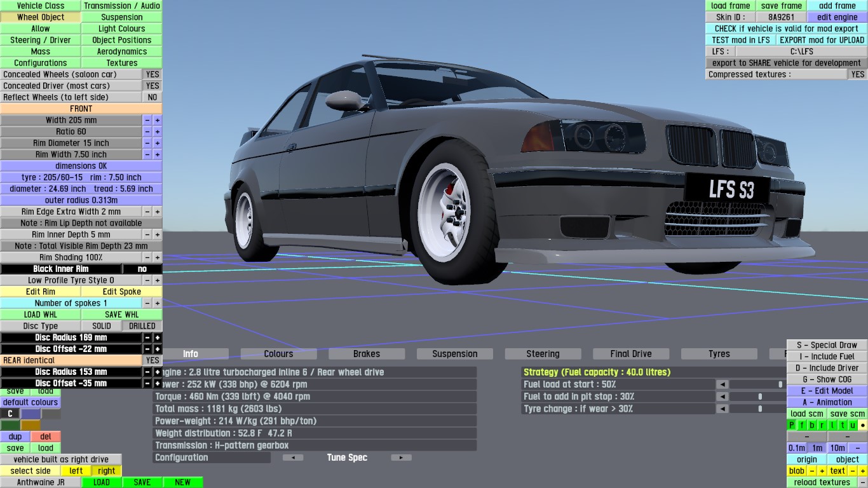Image resolution: width=868 pixels, height=488 pixels.
Task: Adjust the Fuel load at start slider
Action: (x=757, y=384)
